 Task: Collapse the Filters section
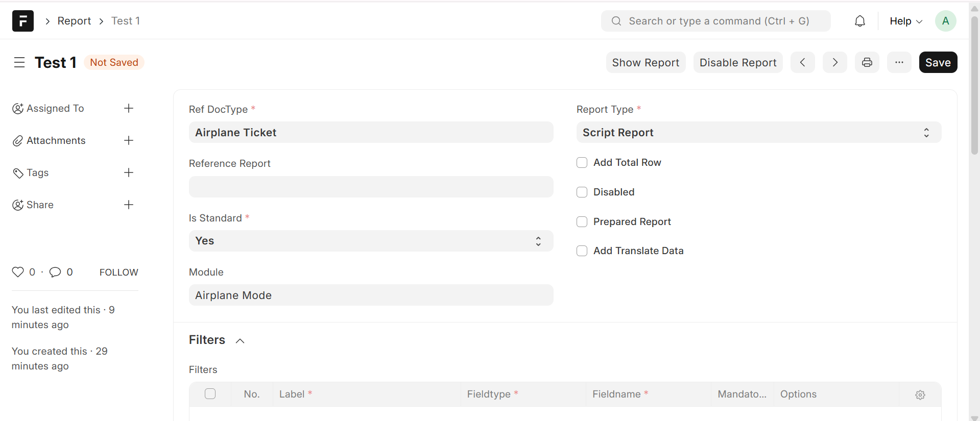(x=240, y=340)
